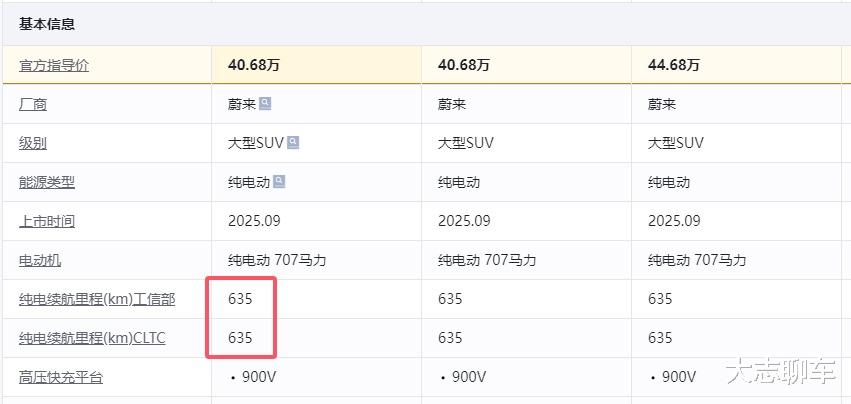Open the 官方指导价 label link
The width and height of the screenshot is (851, 404).
pyautogui.click(x=54, y=65)
